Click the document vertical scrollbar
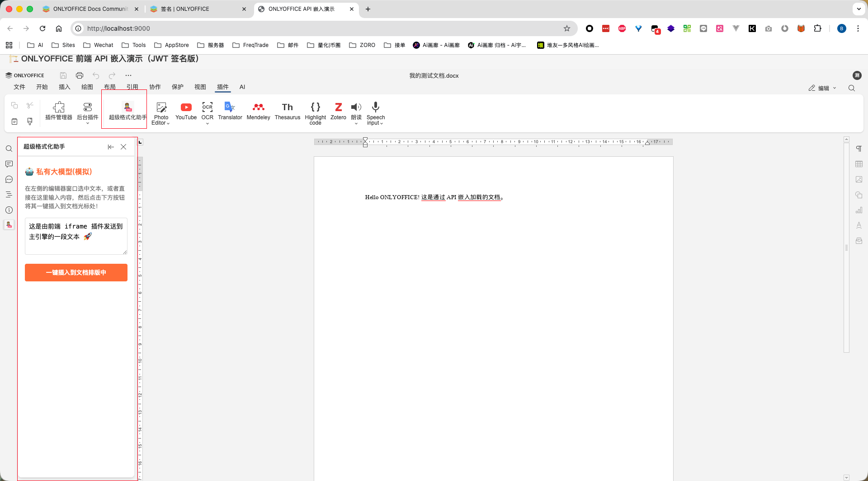The height and width of the screenshot is (481, 868). (x=846, y=248)
